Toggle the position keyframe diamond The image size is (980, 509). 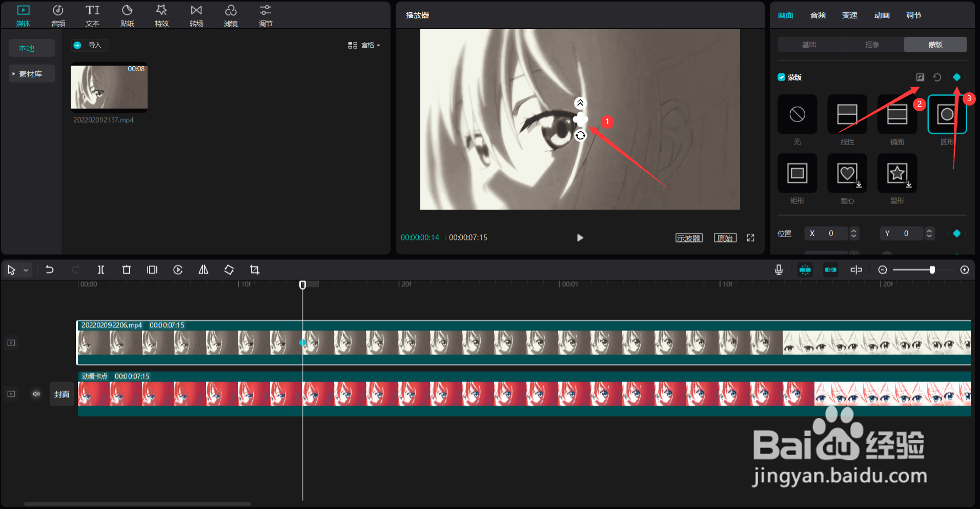tap(956, 233)
